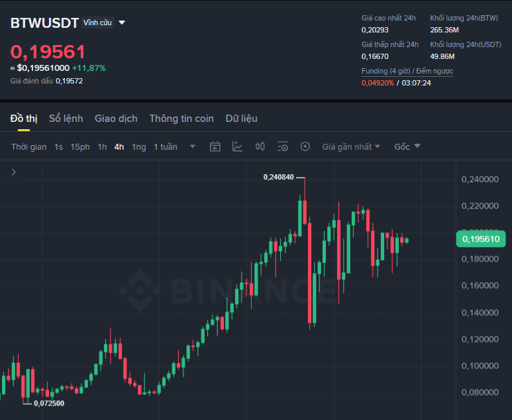Select the 15ph interval
The height and width of the screenshot is (420, 512).
coord(80,147)
